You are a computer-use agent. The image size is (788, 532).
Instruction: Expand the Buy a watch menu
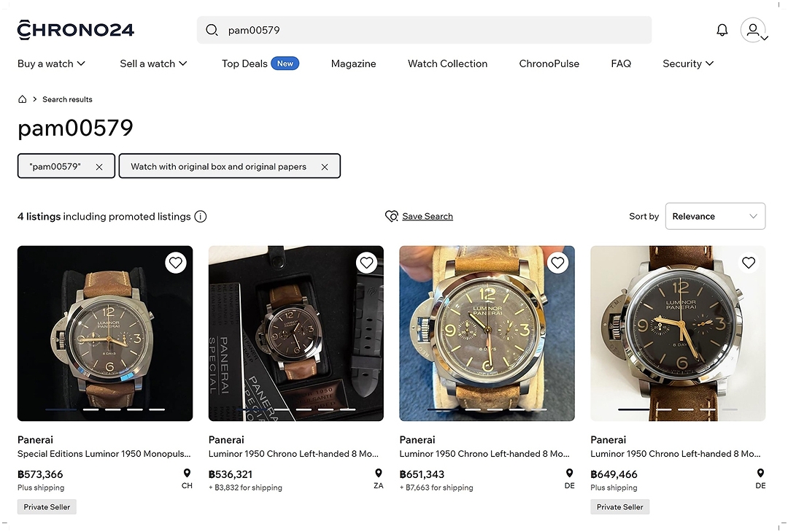(51, 63)
